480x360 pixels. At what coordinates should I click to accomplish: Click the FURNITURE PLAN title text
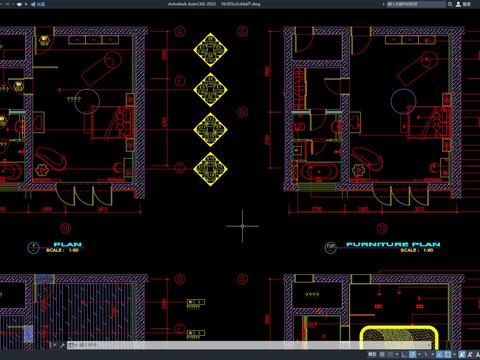393,244
